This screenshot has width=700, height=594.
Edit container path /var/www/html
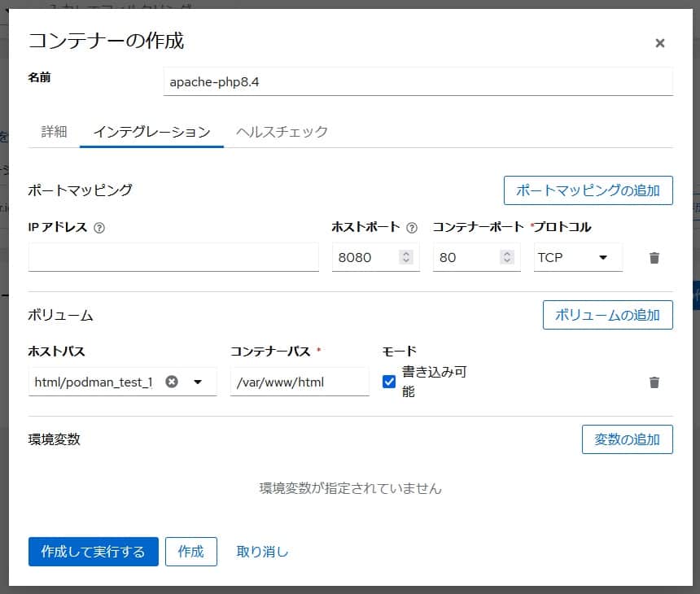(300, 382)
